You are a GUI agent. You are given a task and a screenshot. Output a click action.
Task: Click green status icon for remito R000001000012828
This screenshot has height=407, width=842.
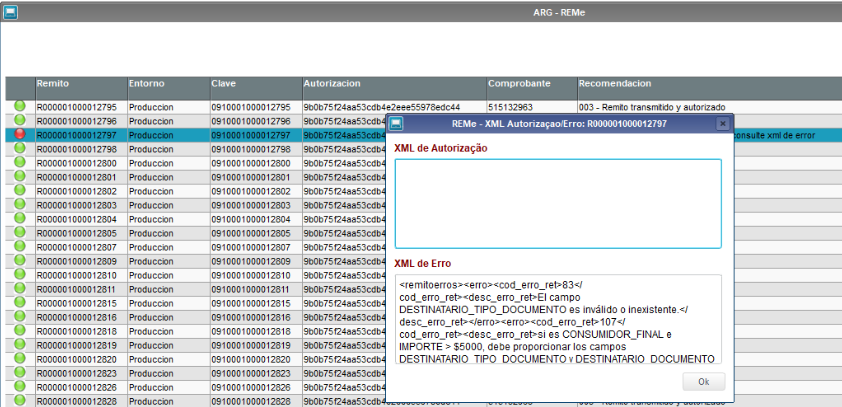20,400
